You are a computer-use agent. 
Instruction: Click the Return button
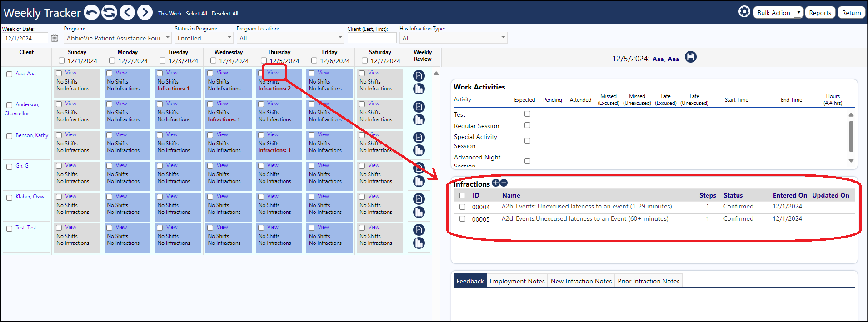851,13
